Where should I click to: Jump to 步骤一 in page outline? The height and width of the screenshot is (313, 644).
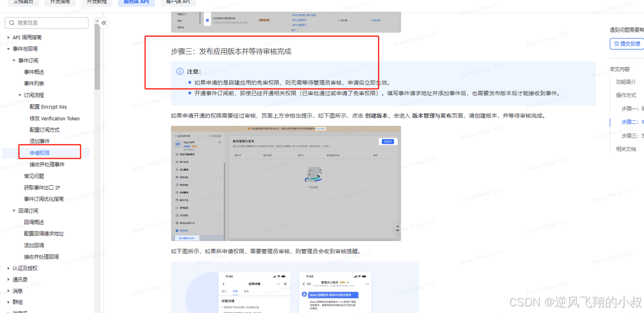pyautogui.click(x=632, y=109)
